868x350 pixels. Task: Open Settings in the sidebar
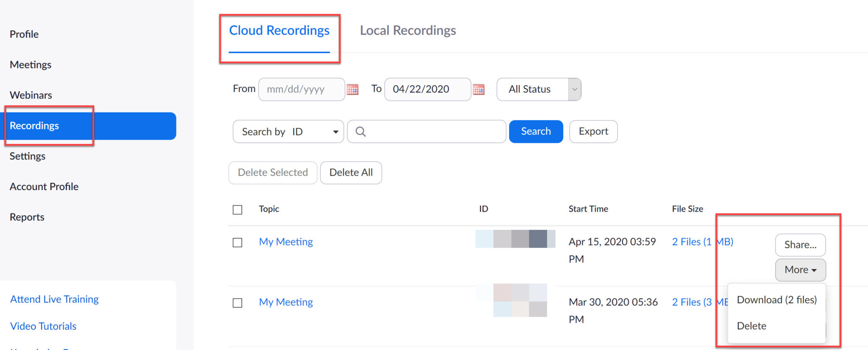tap(28, 156)
